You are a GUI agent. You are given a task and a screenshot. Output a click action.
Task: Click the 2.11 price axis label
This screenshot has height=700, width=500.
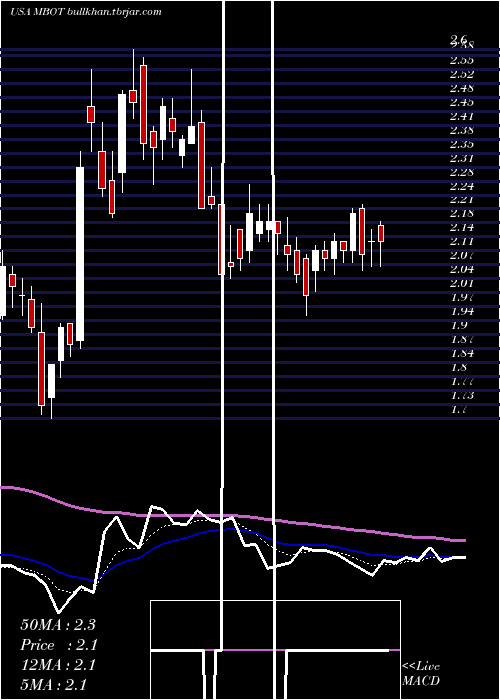pyautogui.click(x=462, y=242)
